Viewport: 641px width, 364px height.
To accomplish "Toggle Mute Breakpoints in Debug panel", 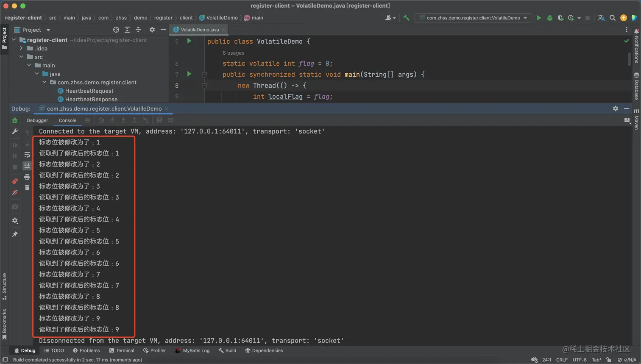I will 15,192.
